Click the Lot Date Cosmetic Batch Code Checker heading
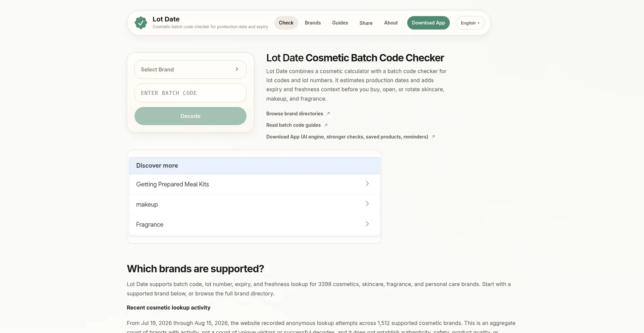Screen dimensions: 644x333 355,58
